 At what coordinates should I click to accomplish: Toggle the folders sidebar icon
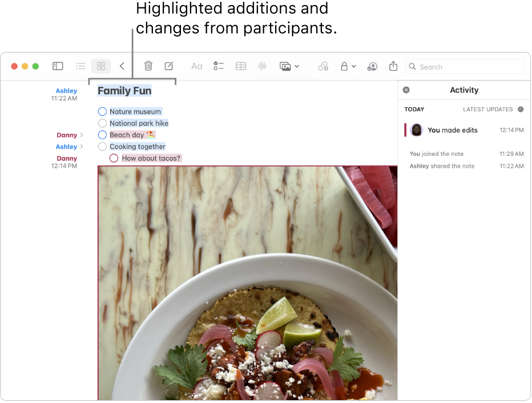[x=58, y=66]
